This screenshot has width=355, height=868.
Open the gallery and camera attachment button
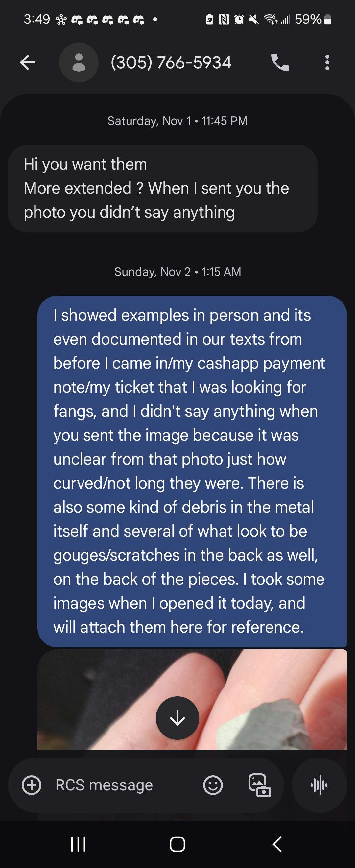tap(260, 785)
